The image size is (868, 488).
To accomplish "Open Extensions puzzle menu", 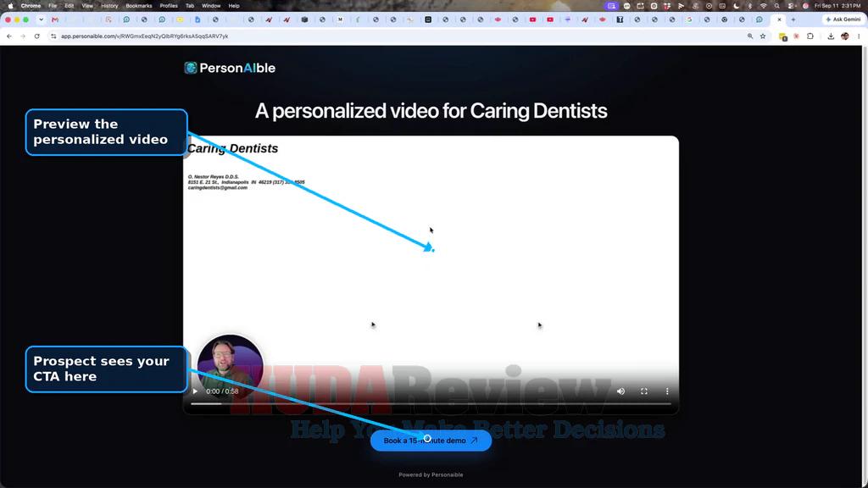I will [x=810, y=36].
